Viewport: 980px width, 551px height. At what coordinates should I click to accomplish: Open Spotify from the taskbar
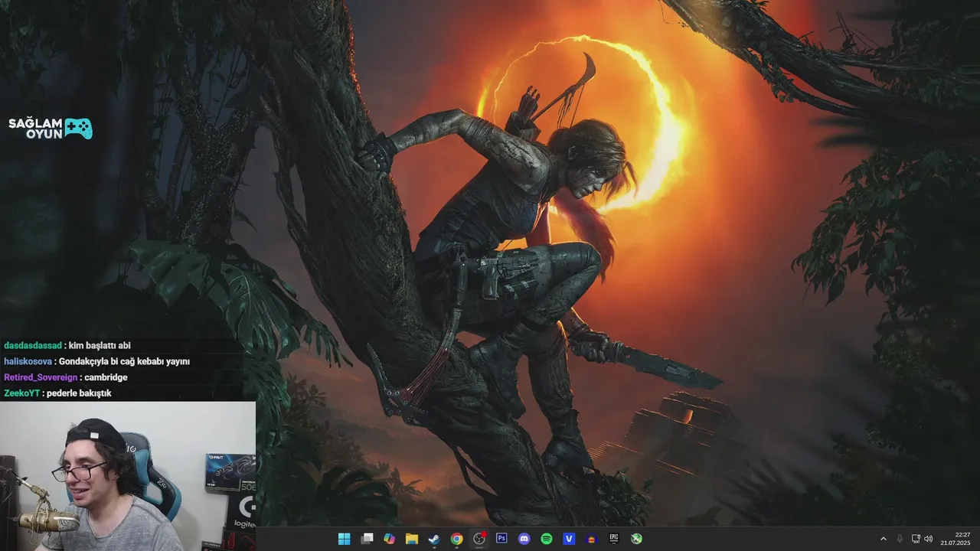(x=547, y=539)
